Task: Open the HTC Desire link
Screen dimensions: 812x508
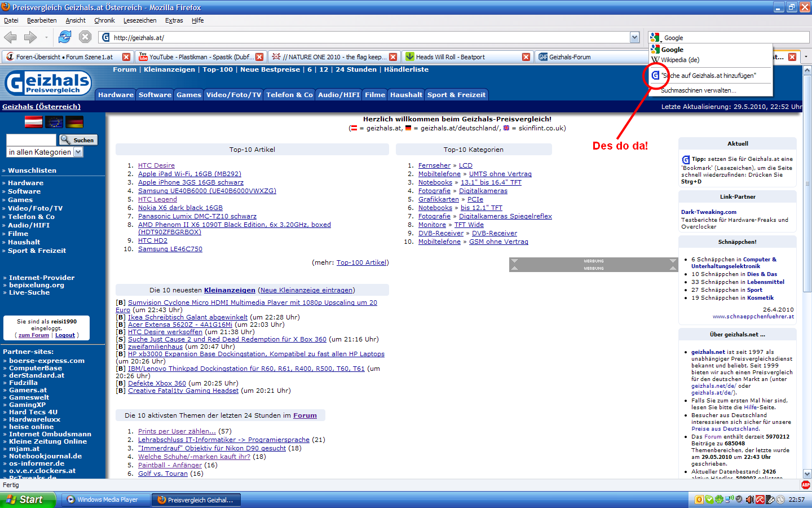Action: point(156,166)
